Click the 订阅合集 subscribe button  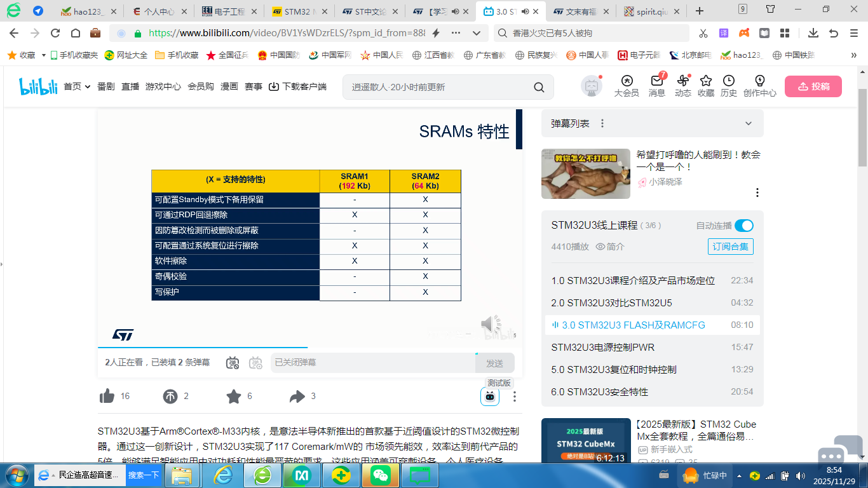coord(731,247)
